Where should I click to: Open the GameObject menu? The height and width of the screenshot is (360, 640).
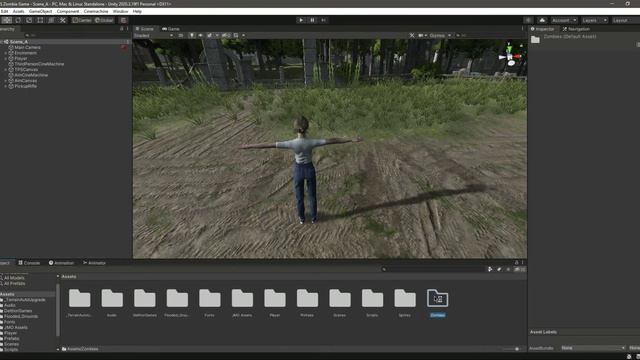click(40, 11)
